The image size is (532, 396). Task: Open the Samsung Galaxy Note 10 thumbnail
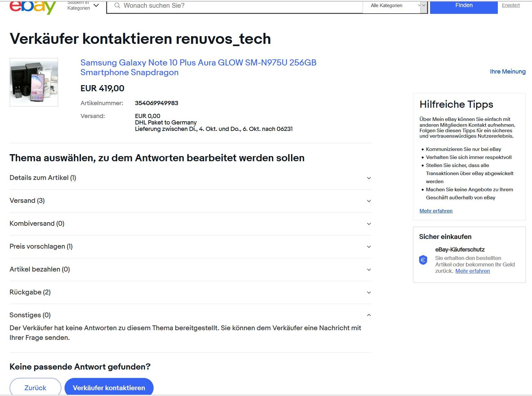[x=34, y=82]
